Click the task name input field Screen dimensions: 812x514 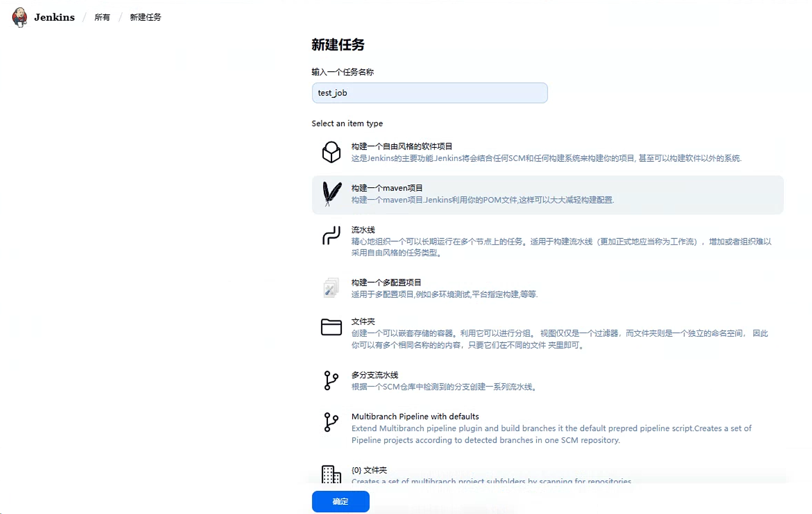(x=429, y=93)
